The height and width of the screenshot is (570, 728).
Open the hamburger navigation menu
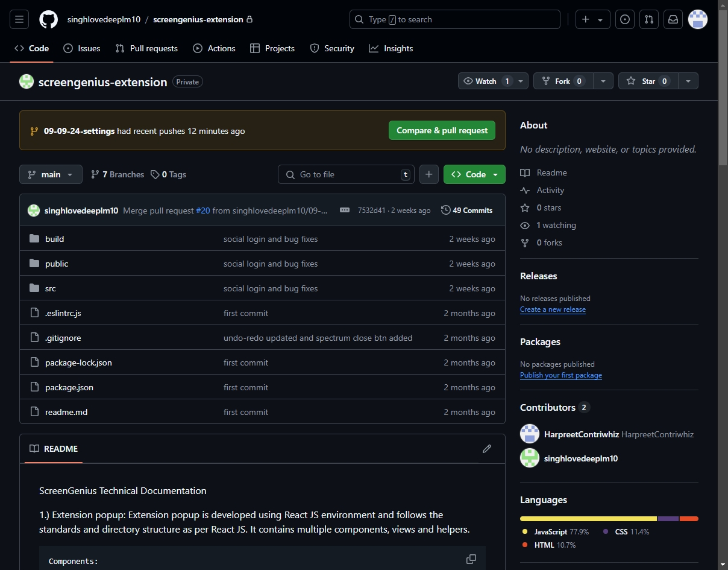click(19, 19)
